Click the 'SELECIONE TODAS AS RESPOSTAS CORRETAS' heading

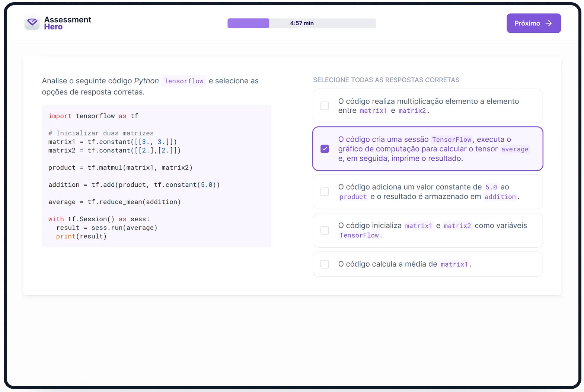(386, 80)
